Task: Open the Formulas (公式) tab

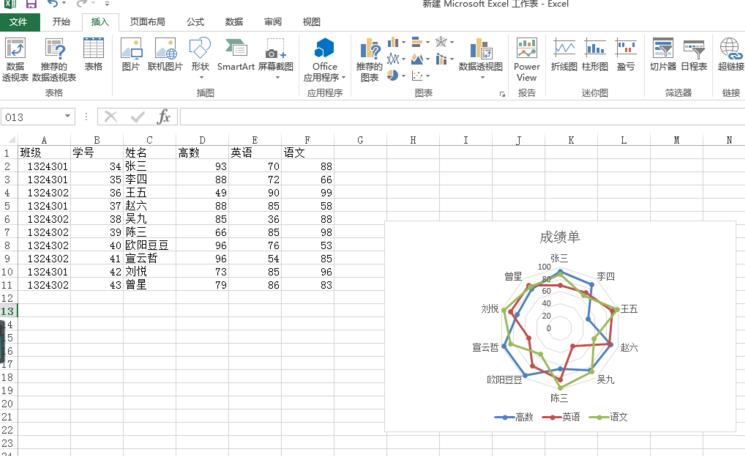Action: [x=195, y=22]
